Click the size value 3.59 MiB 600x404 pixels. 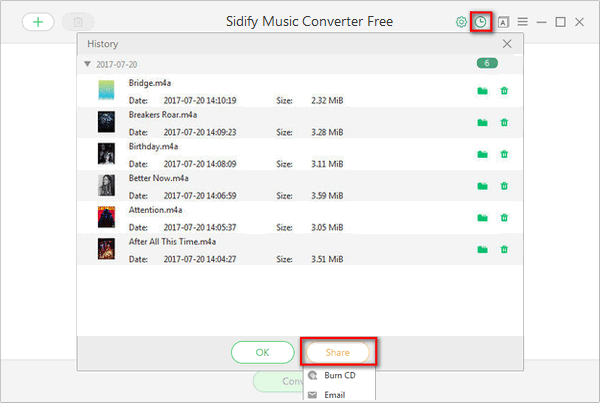coord(327,196)
